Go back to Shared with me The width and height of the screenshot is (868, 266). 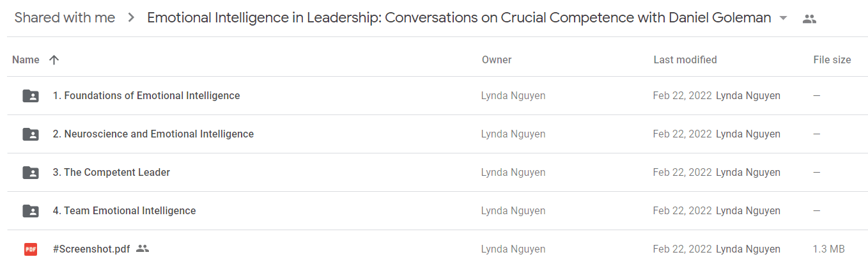pos(65,18)
